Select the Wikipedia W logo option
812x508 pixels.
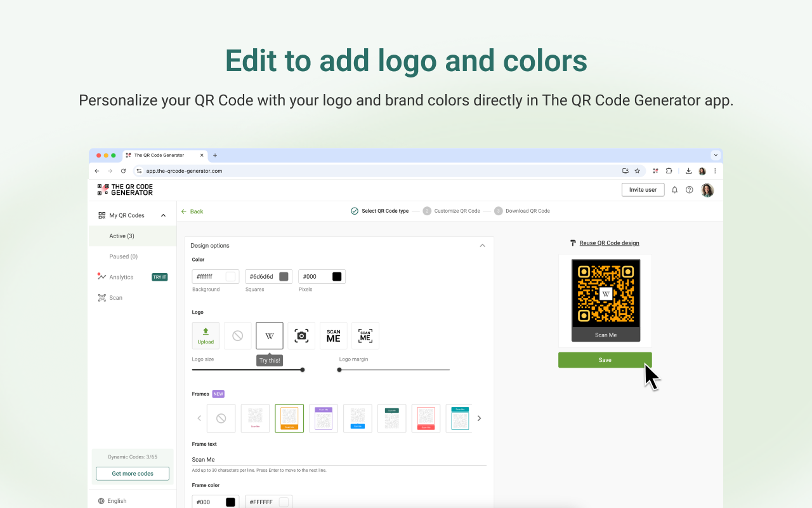click(x=269, y=335)
